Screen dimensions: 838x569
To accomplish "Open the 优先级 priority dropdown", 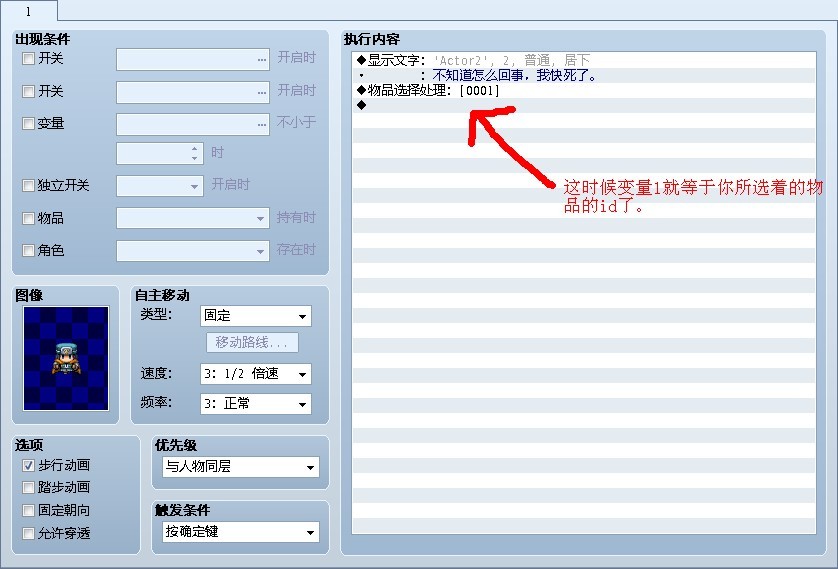I will click(x=240, y=467).
